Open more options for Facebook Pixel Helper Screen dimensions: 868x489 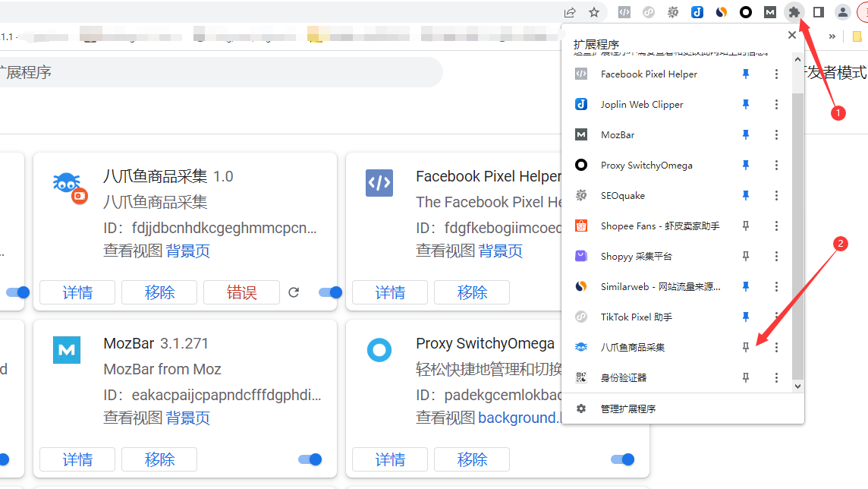click(776, 74)
